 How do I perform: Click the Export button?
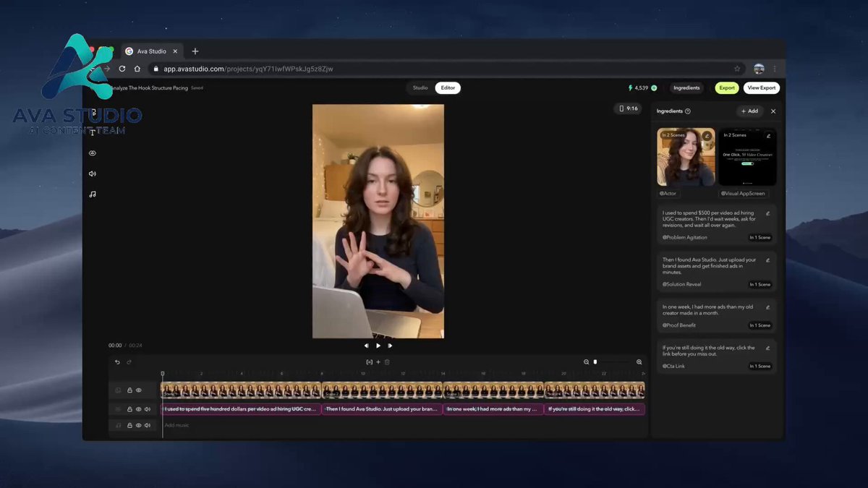point(727,88)
